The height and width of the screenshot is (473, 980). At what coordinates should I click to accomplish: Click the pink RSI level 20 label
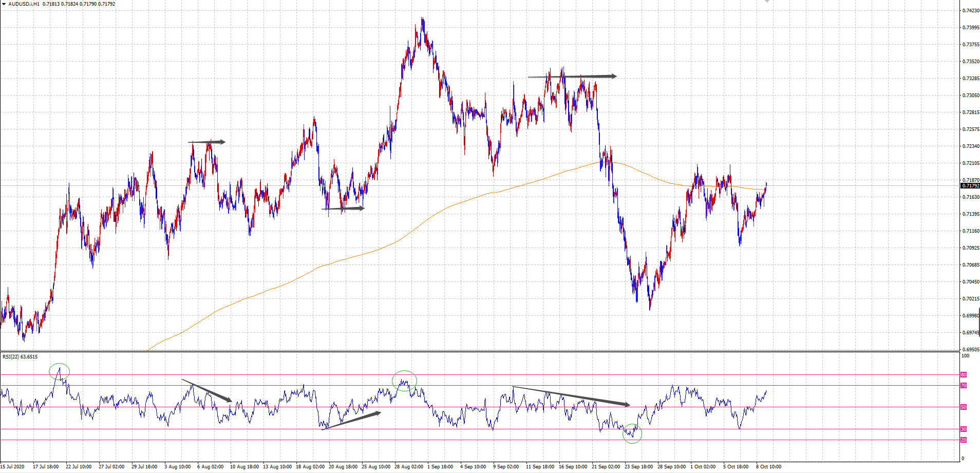pos(964,440)
